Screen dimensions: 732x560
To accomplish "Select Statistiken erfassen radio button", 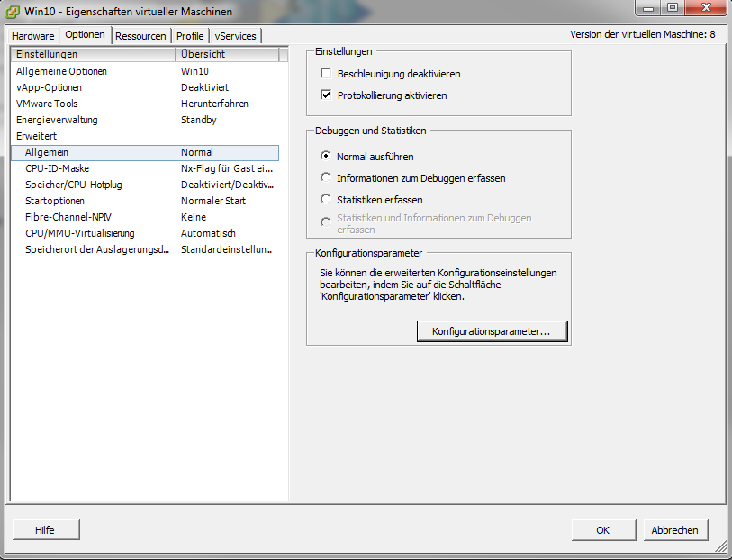I will (x=326, y=199).
